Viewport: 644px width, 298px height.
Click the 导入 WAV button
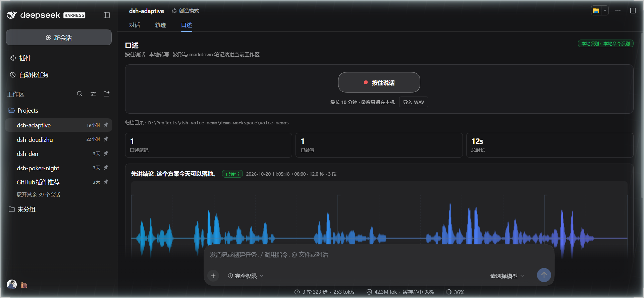414,102
